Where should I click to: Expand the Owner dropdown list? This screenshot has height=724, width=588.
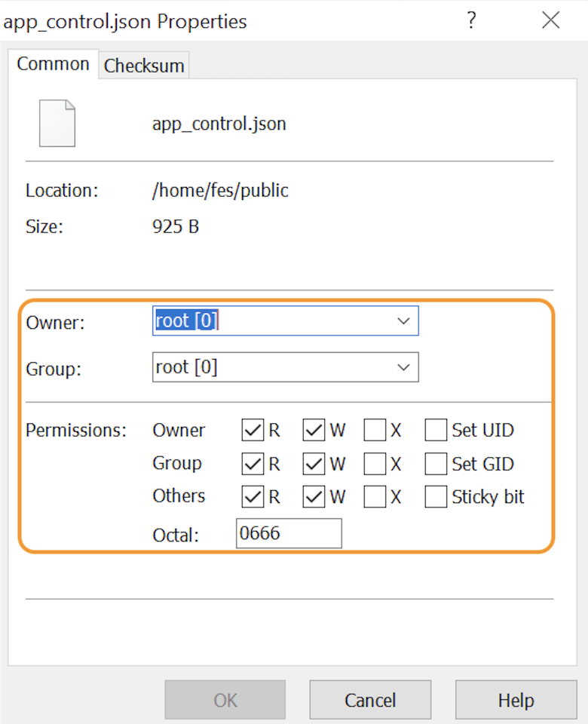tap(403, 321)
